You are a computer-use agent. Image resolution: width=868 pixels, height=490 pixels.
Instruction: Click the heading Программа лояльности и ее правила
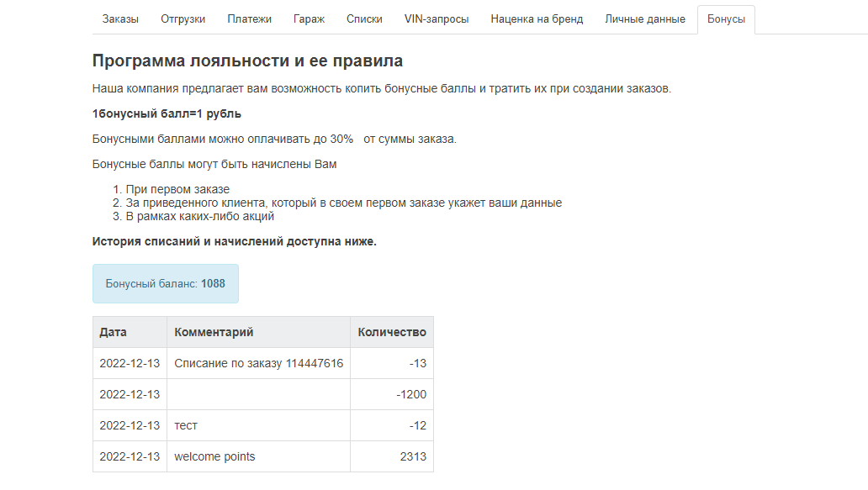247,61
